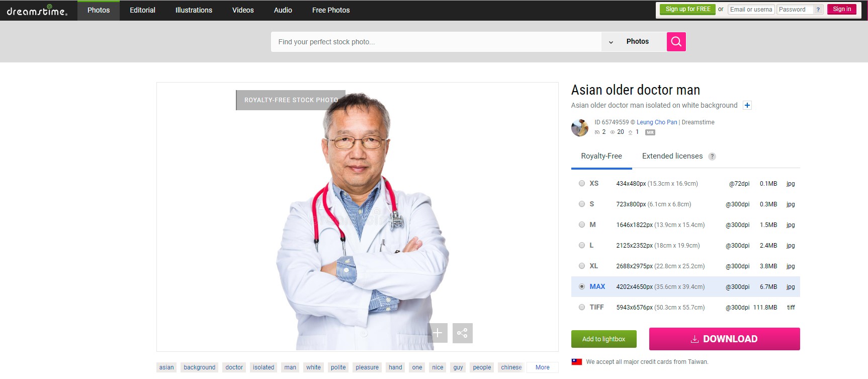
Task: Click the password help question mark
Action: click(x=818, y=10)
